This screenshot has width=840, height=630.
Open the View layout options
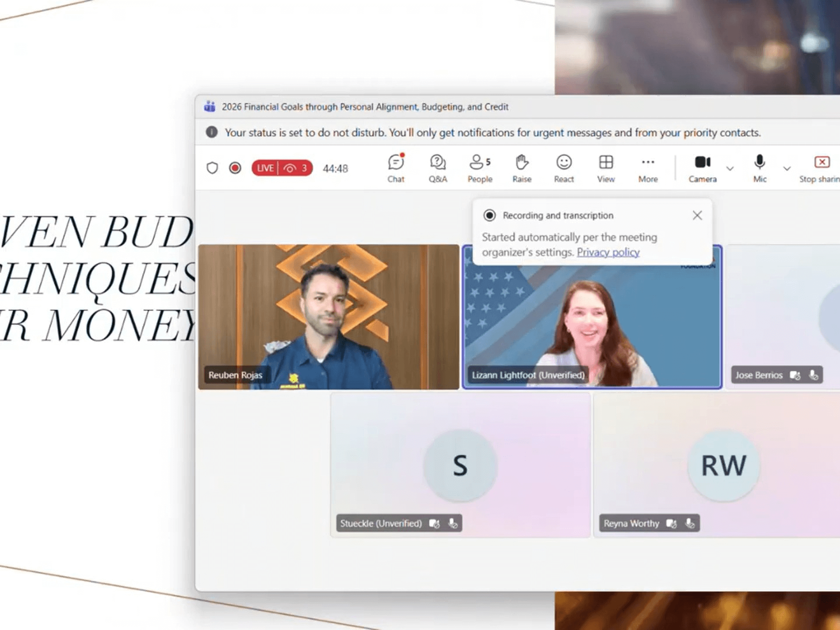(x=605, y=168)
